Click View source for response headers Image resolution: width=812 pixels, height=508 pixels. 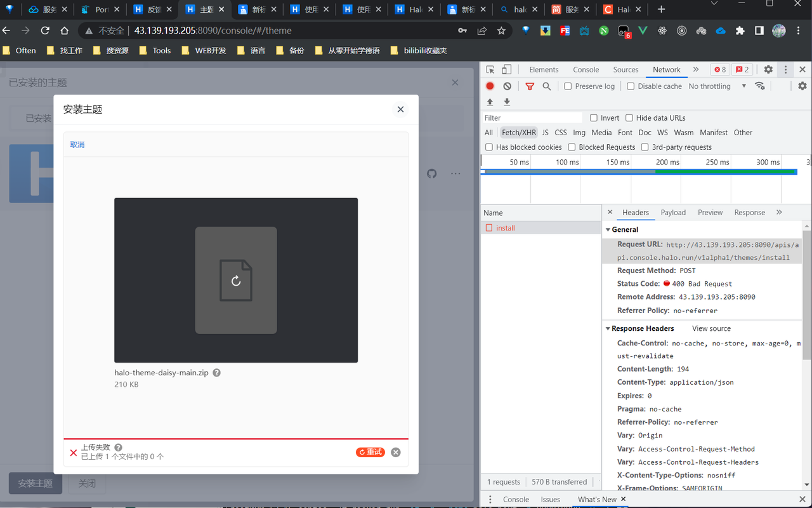pos(711,328)
